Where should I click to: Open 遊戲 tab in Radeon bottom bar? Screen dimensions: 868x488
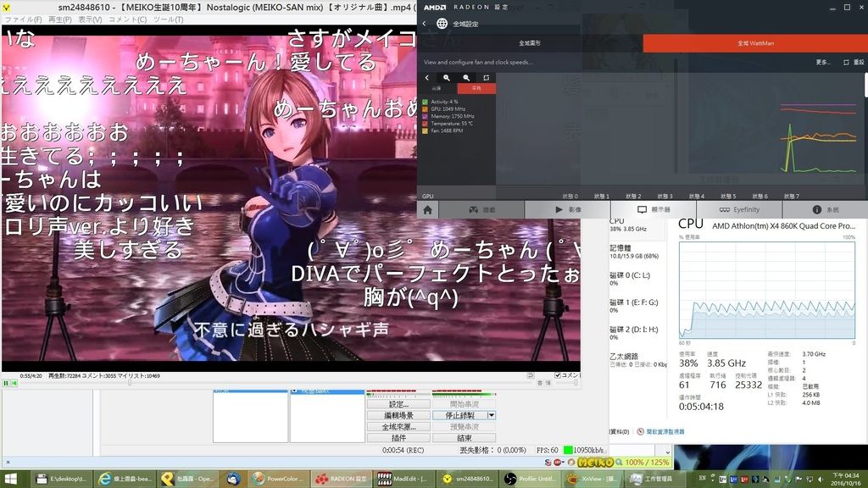481,210
